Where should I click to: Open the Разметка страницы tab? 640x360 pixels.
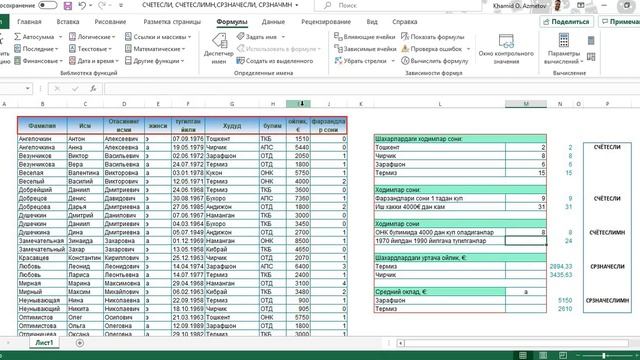tap(172, 22)
